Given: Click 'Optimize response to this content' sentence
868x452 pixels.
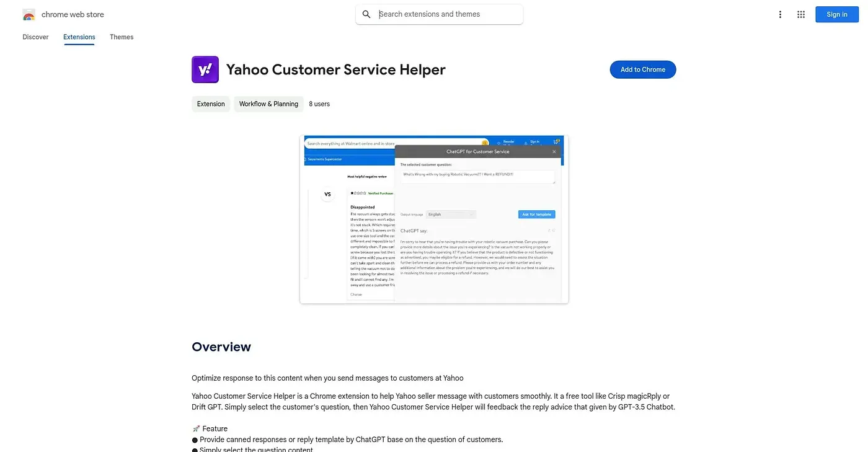Looking at the screenshot, I should pyautogui.click(x=327, y=378).
